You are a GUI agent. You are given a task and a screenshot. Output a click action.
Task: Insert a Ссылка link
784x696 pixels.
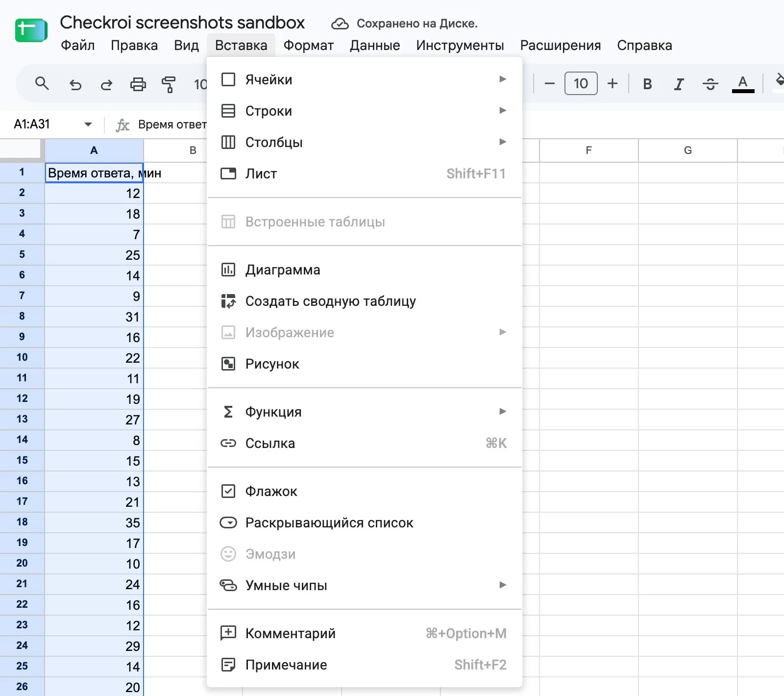point(364,443)
